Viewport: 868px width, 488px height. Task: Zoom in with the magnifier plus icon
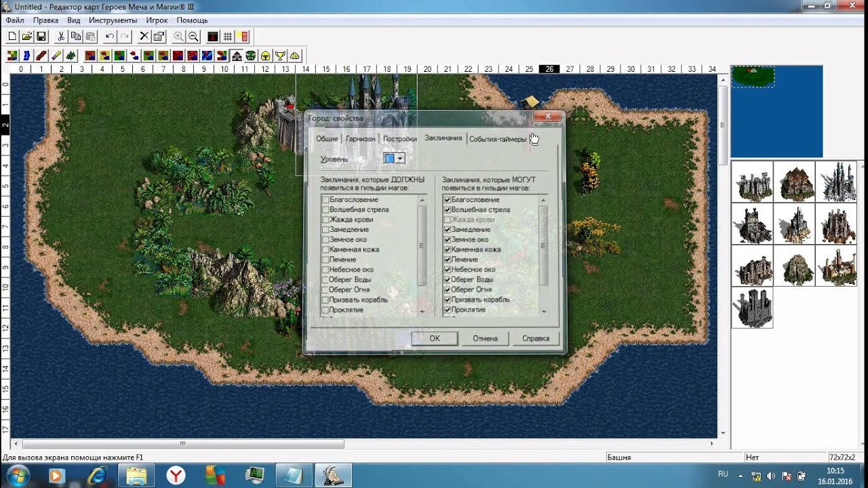coord(179,37)
